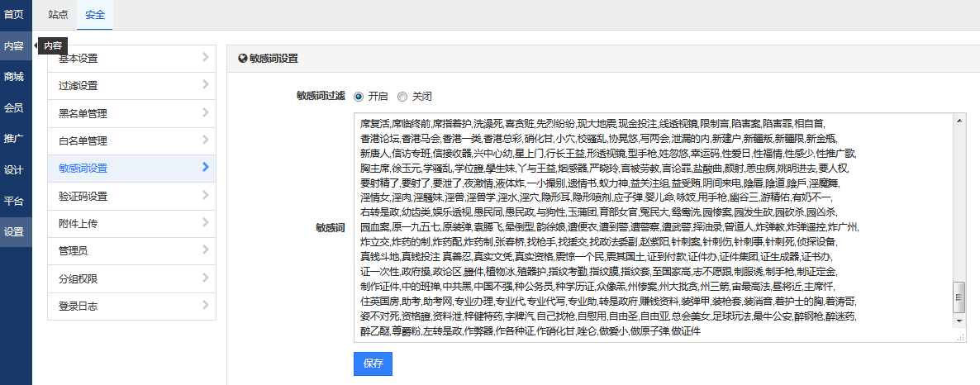Click the chevron next to 验证码设置
Screen dimensions: 980x385
[x=204, y=196]
